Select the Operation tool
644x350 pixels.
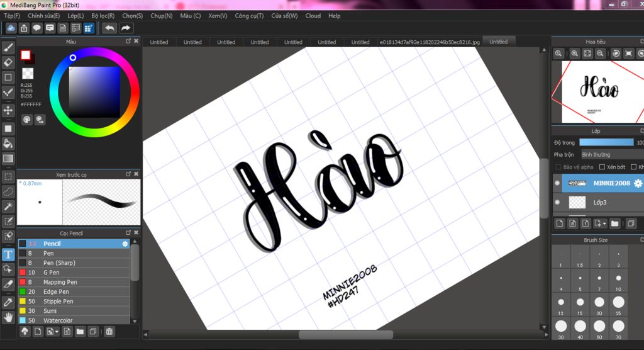tap(8, 269)
